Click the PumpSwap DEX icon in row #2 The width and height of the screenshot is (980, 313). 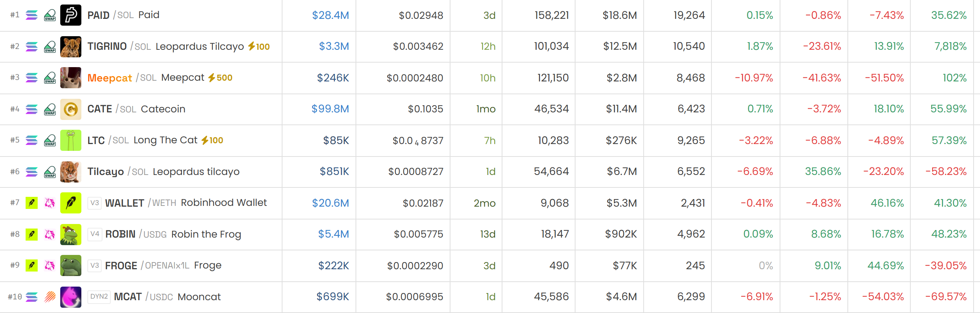(x=50, y=46)
